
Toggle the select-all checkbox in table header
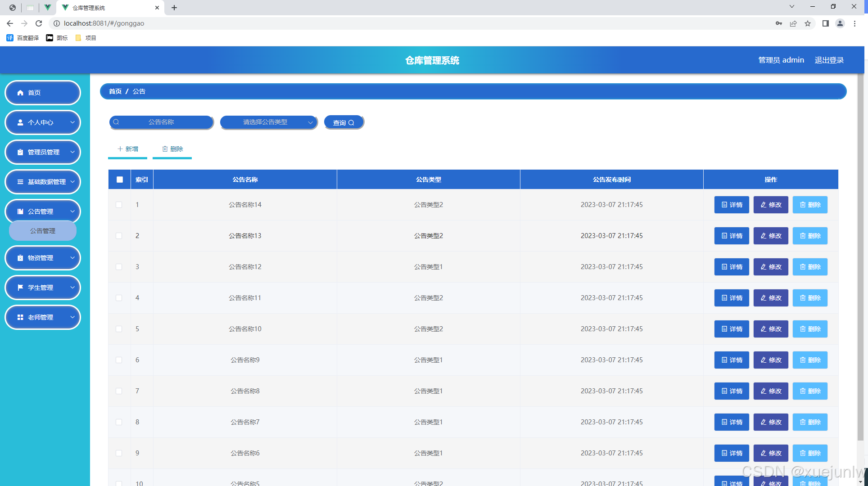pyautogui.click(x=120, y=180)
